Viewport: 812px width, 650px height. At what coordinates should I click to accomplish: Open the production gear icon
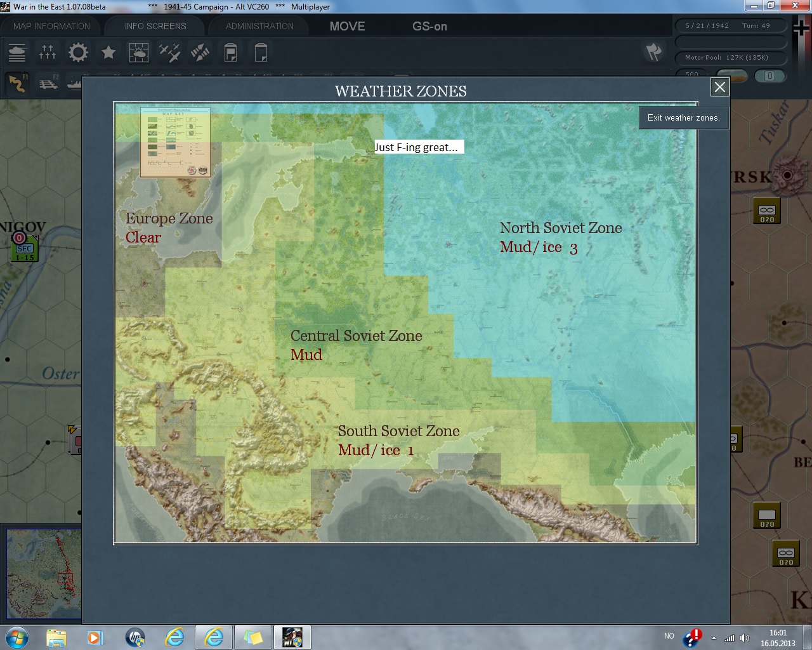(78, 52)
